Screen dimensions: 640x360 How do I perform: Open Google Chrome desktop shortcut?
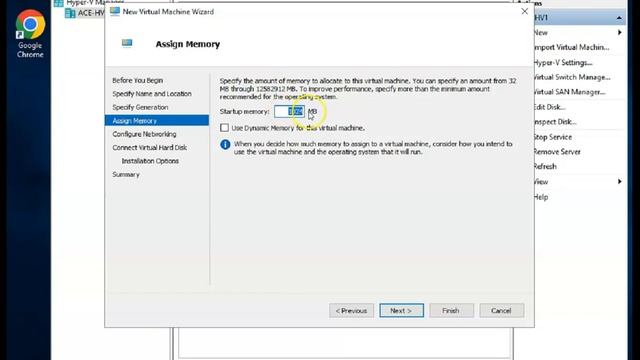click(30, 33)
